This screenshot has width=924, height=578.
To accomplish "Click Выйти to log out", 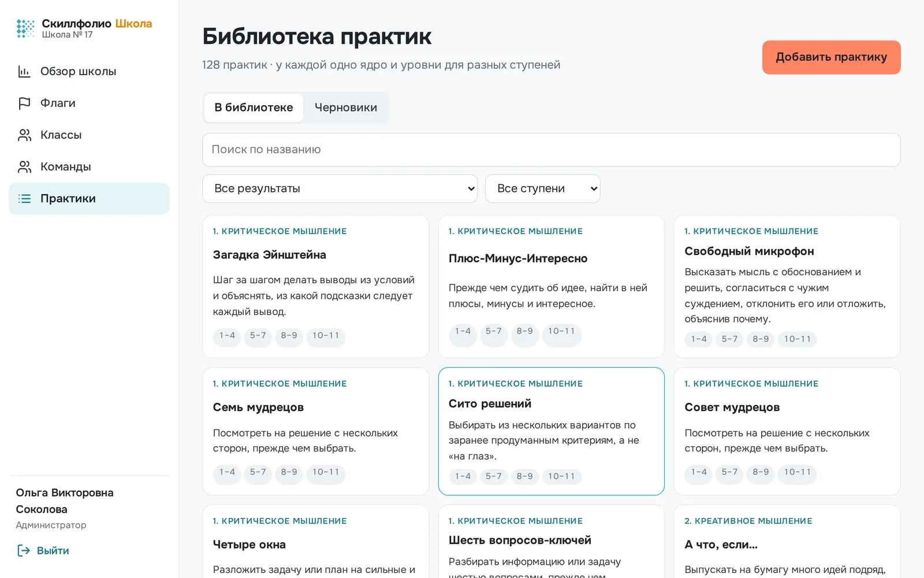I will pos(43,550).
